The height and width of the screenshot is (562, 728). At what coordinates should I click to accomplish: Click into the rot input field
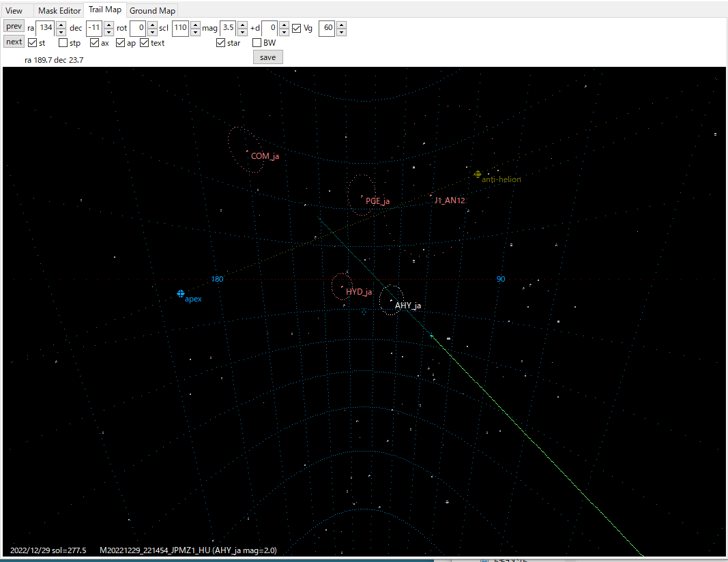[x=137, y=28]
